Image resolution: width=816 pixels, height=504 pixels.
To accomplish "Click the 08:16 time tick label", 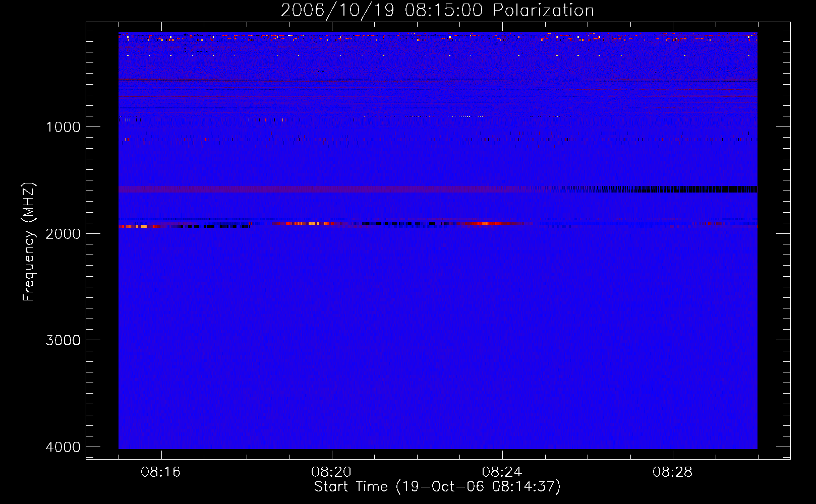I will (161, 472).
